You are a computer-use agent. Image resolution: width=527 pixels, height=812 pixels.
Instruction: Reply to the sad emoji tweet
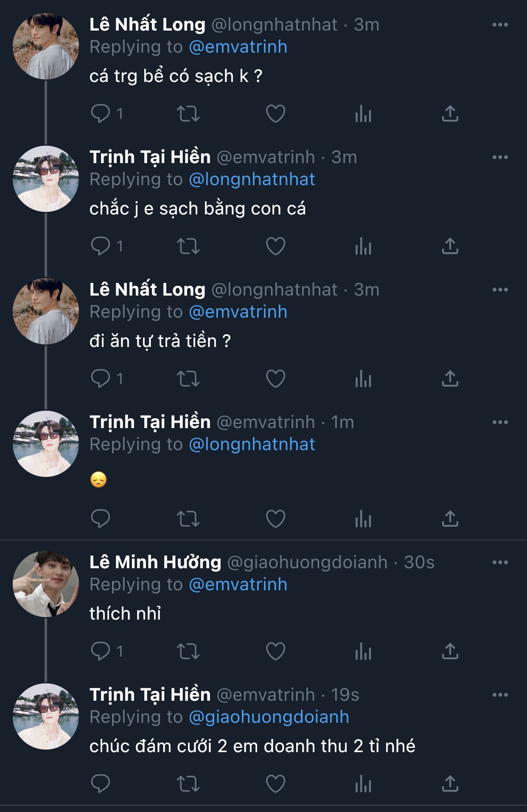point(101,519)
